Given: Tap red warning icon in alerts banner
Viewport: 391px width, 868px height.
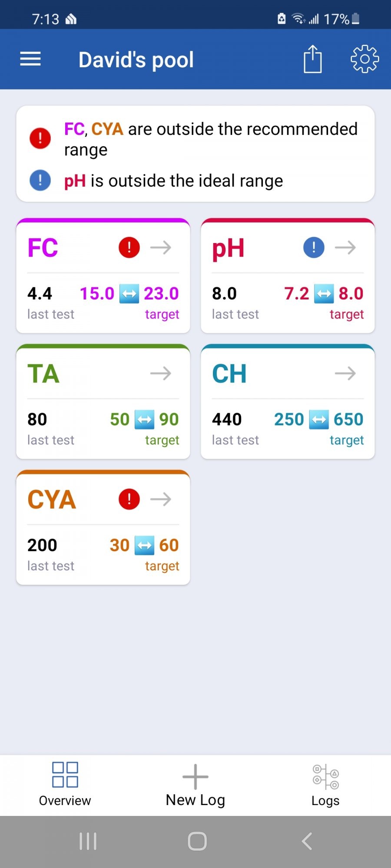Looking at the screenshot, I should 40,138.
